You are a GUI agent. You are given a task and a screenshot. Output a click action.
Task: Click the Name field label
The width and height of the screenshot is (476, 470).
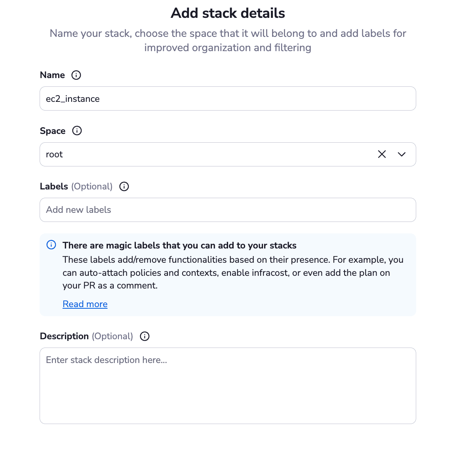tap(52, 75)
